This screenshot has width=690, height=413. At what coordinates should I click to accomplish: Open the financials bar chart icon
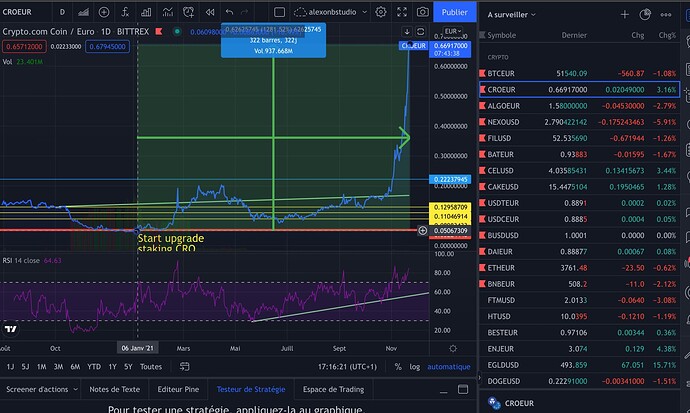point(146,12)
